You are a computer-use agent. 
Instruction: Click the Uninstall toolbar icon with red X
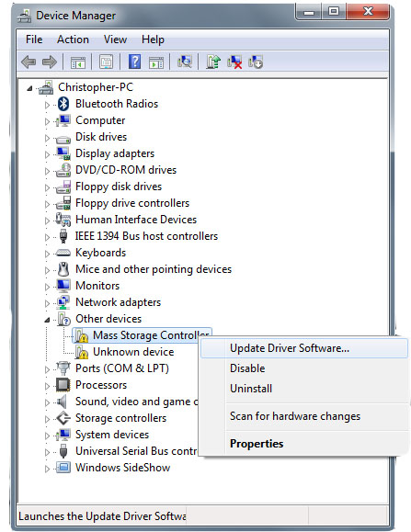pos(234,62)
